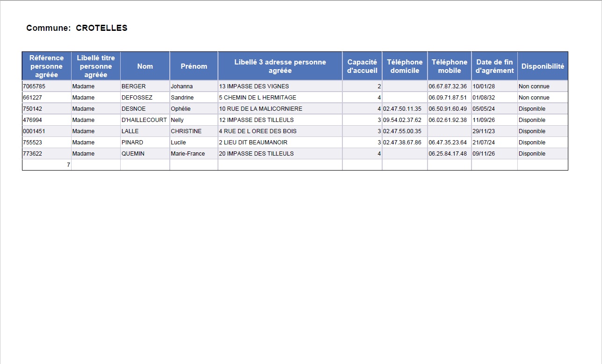The height and width of the screenshot is (364, 602).
Task: Click address 20 IMPASSE DES TILLEULS
Action: [x=256, y=154]
